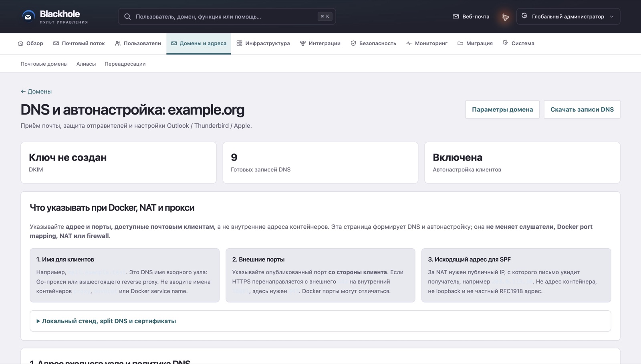This screenshot has height=364, width=641.
Task: Click the Ключ не создан DKIM card
Action: 119,163
